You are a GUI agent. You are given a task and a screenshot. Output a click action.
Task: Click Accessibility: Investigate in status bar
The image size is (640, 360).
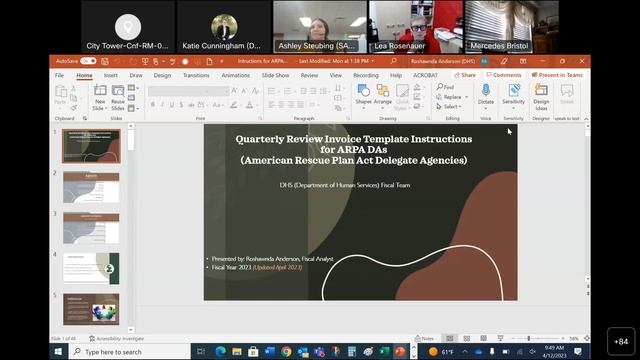tap(116, 338)
